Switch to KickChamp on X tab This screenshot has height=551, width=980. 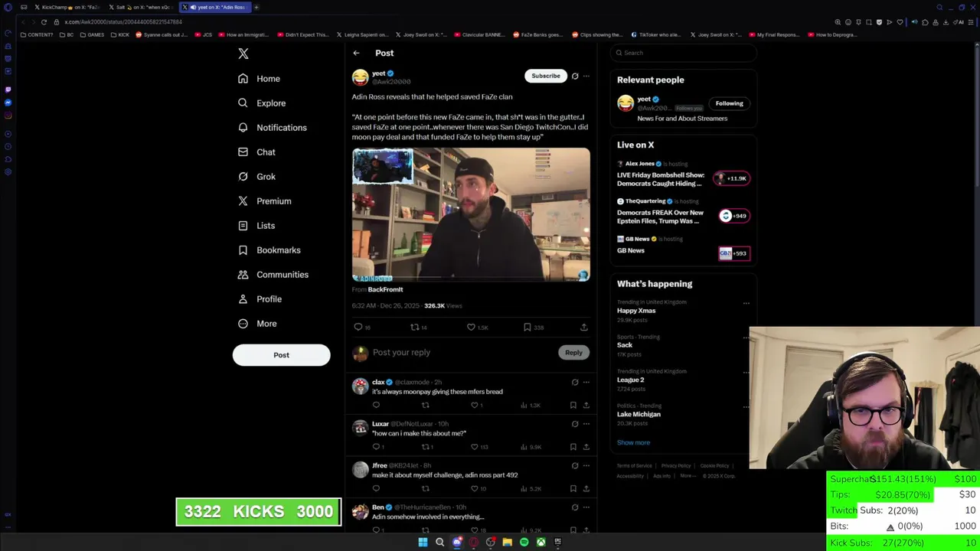[66, 7]
